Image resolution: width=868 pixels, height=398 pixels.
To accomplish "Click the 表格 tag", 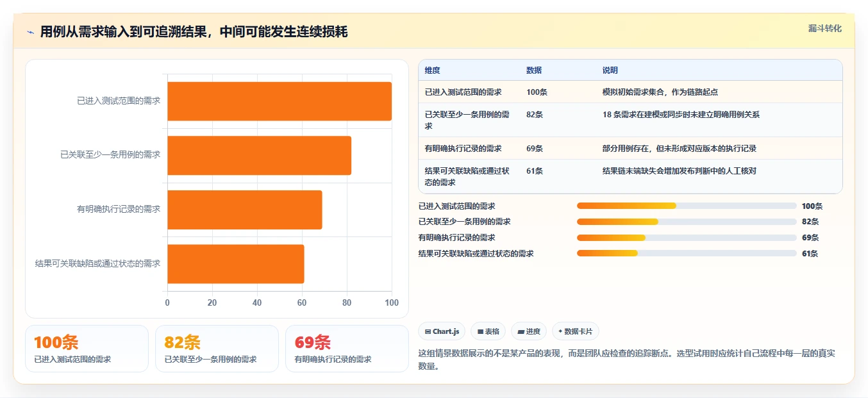I will tap(488, 331).
